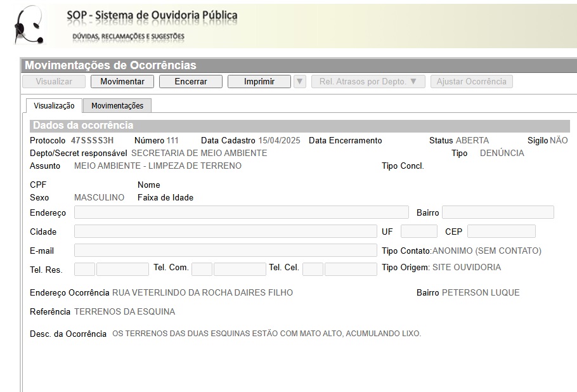Expand the Rel. Atrasos por Depto. dropdown

click(x=368, y=82)
